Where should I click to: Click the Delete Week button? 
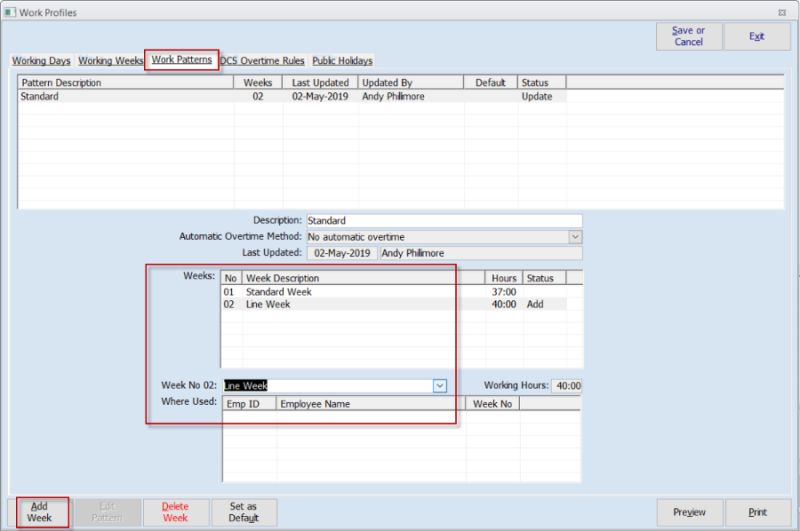(175, 512)
